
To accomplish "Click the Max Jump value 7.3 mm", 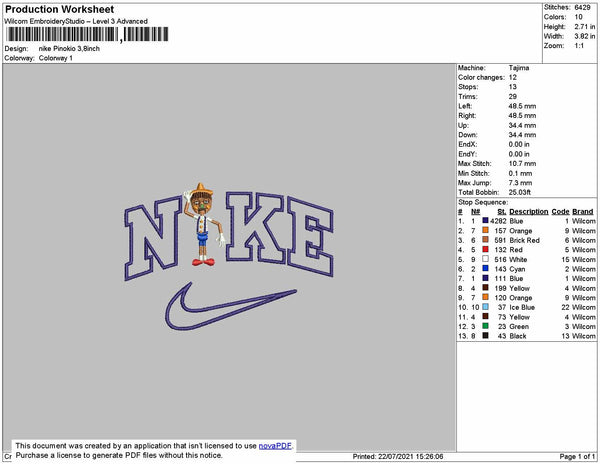I will pos(520,182).
